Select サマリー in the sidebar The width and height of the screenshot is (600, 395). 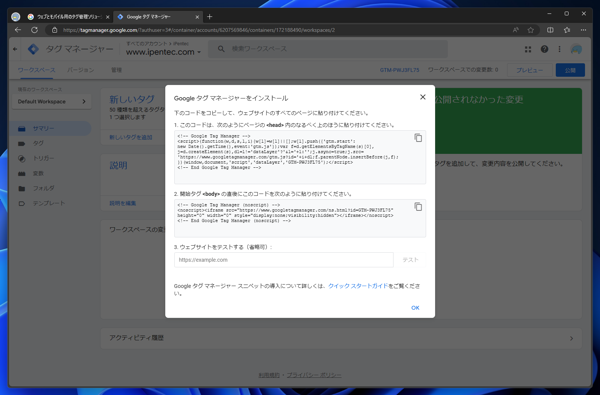(x=50, y=129)
